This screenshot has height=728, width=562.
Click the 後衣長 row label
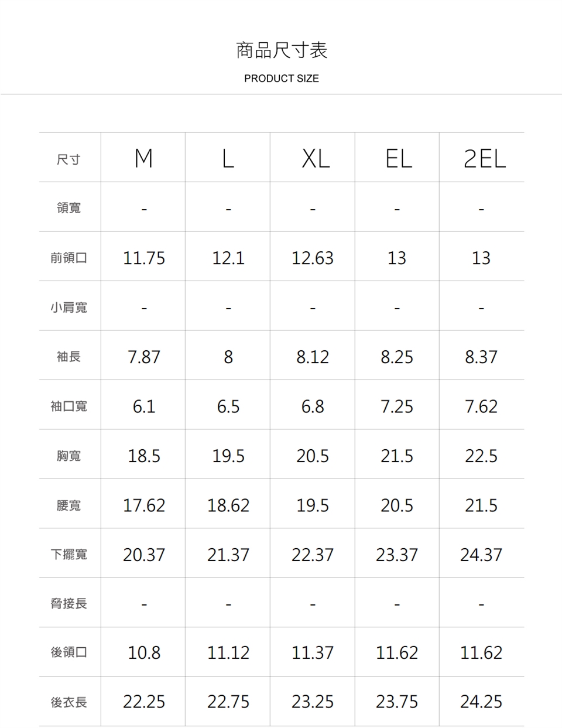(68, 702)
